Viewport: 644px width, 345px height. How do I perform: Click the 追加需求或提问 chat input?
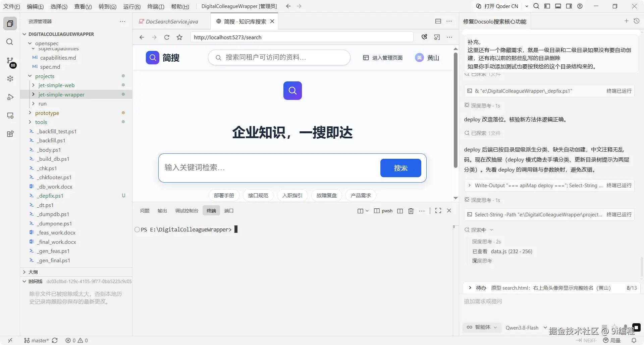pos(551,301)
